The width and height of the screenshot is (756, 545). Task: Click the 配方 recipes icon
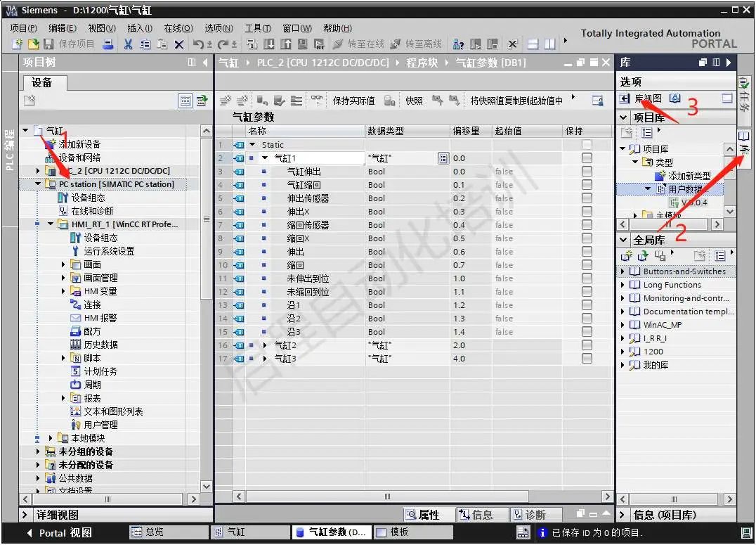76,332
